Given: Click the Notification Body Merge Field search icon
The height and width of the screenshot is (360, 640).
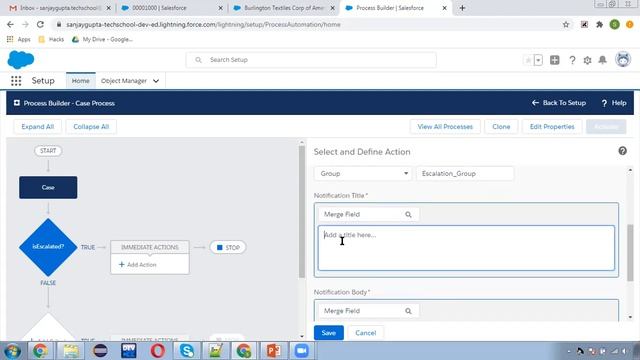Looking at the screenshot, I should pyautogui.click(x=408, y=311).
